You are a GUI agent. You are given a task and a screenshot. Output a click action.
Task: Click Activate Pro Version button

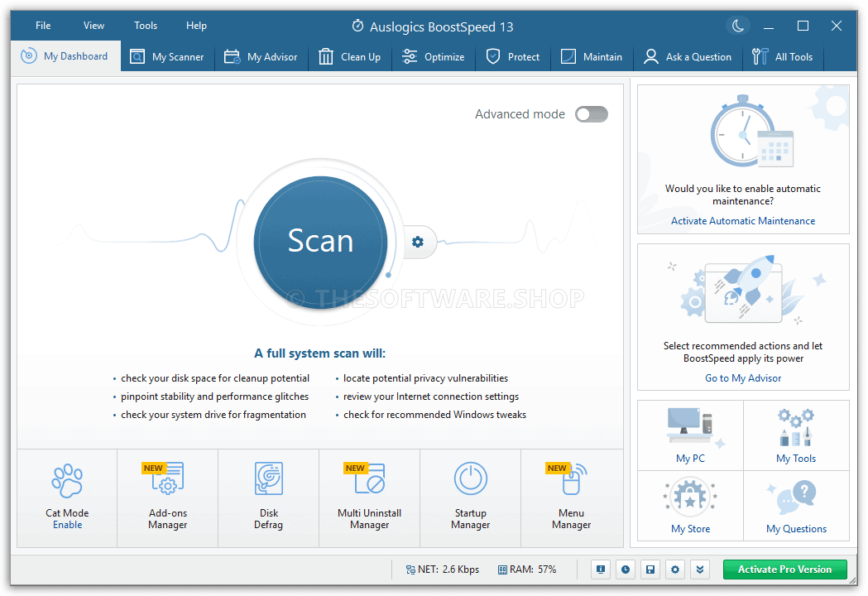pyautogui.click(x=784, y=570)
